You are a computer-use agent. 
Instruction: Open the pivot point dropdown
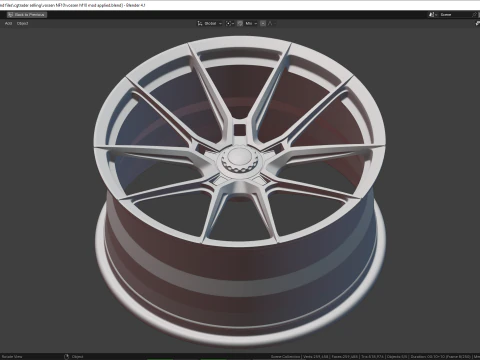[x=230, y=23]
